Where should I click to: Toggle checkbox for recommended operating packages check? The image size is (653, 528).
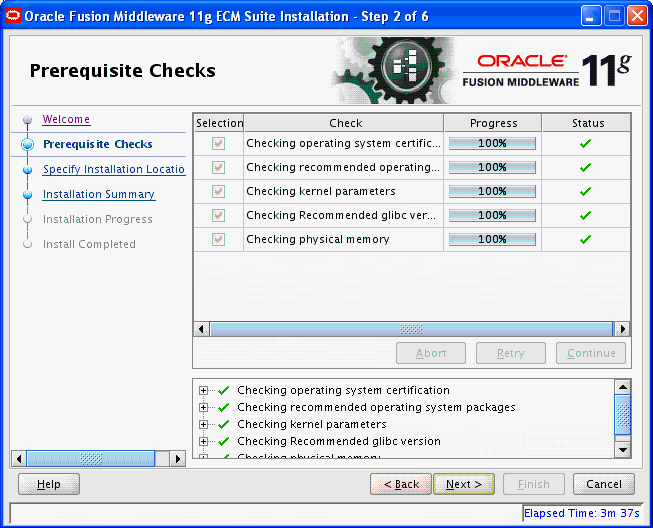[x=218, y=167]
